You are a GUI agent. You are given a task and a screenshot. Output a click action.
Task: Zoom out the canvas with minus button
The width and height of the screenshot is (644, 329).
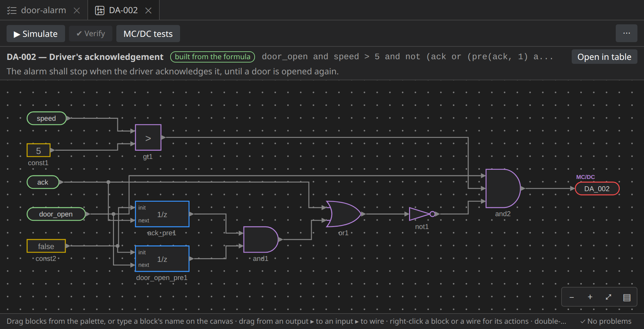click(571, 297)
